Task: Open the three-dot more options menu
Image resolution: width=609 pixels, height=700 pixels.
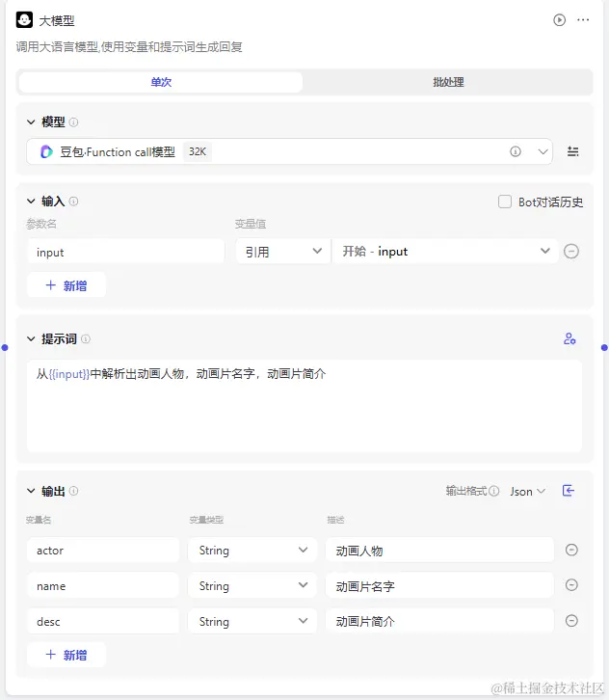Action: tap(583, 20)
